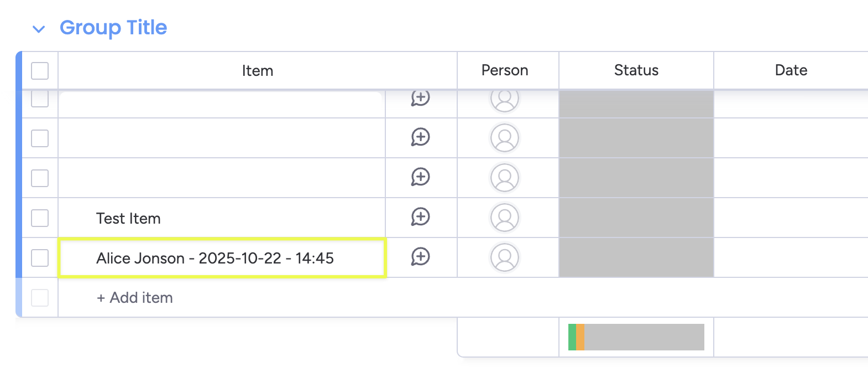Screen dimensions: 868x372
Task: Collapse the Group Title group
Action: 39,29
